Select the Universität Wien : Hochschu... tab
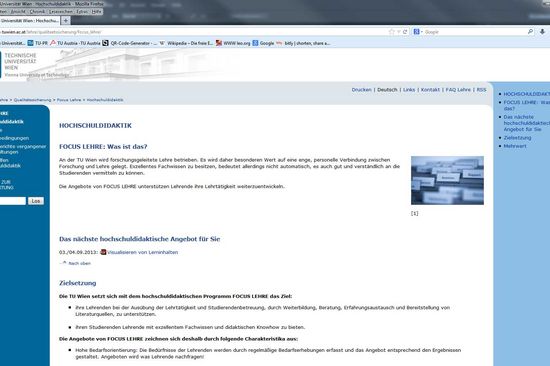 coord(29,21)
